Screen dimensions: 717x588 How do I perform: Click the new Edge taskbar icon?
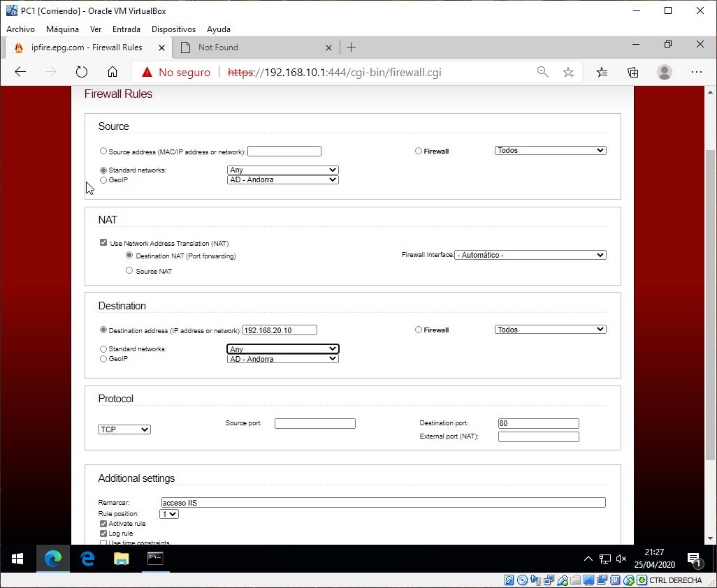point(53,558)
